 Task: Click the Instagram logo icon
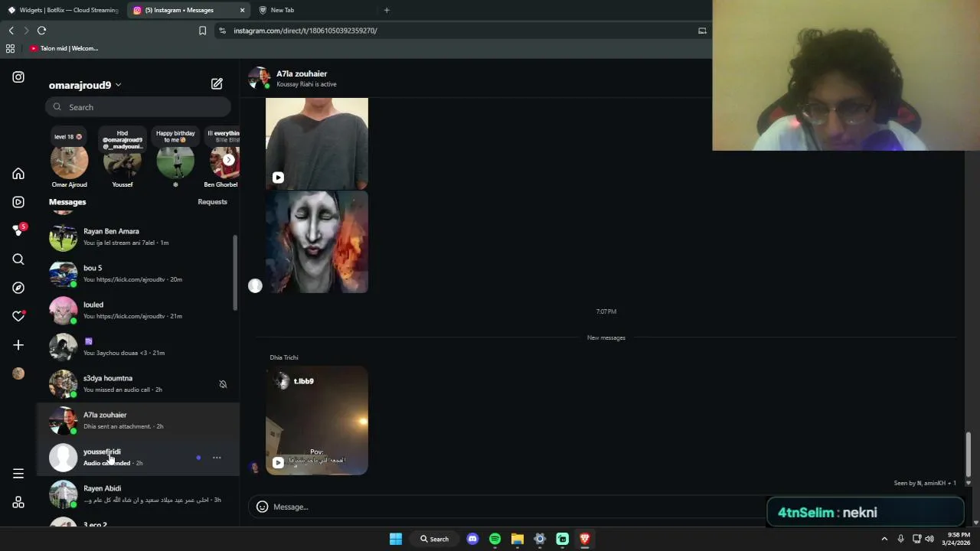tap(18, 77)
